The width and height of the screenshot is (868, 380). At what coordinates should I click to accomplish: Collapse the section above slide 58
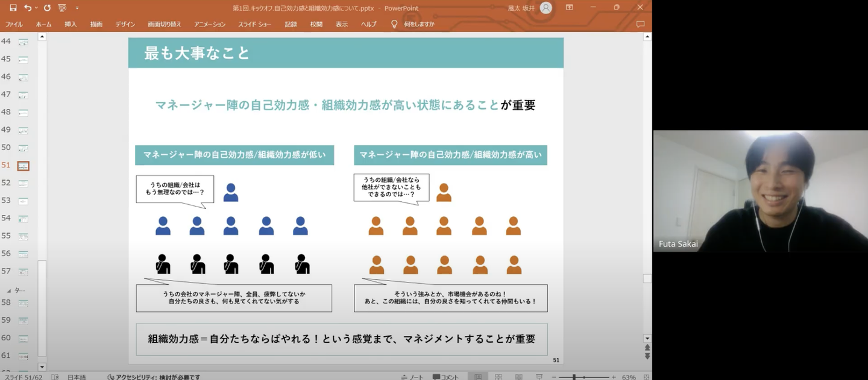(8, 290)
